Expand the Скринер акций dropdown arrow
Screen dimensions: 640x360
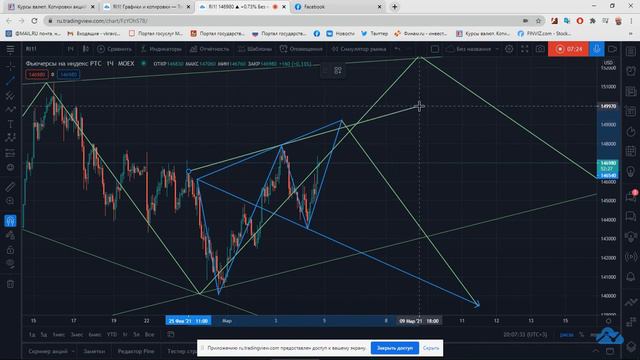pyautogui.click(x=73, y=351)
